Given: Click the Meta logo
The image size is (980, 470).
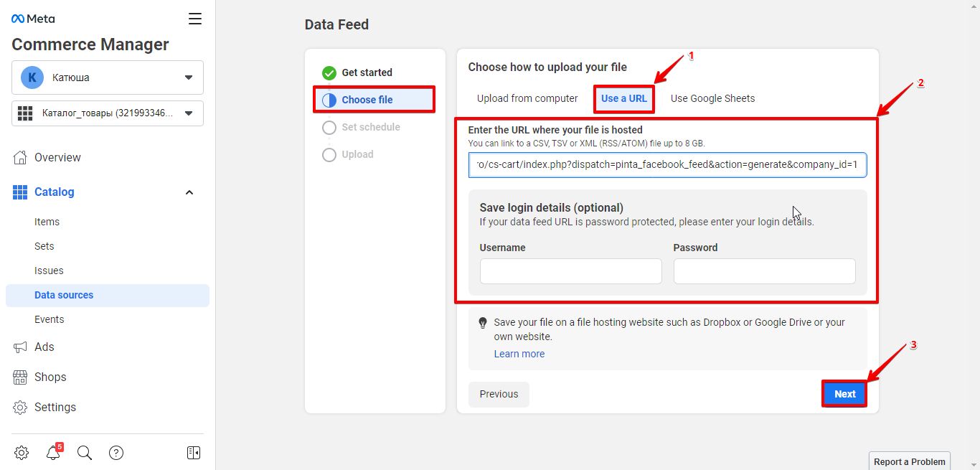Looking at the screenshot, I should coord(33,19).
